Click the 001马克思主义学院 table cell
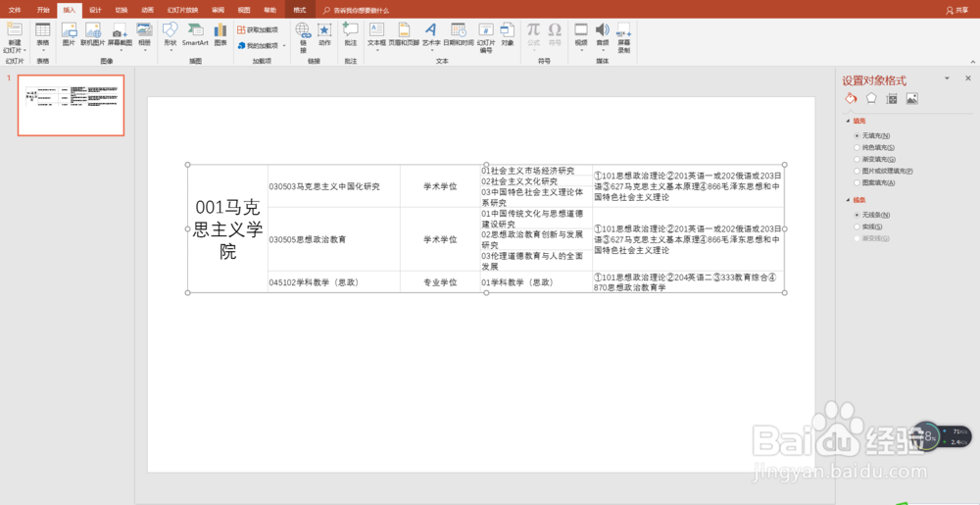This screenshot has width=980, height=505. click(227, 228)
